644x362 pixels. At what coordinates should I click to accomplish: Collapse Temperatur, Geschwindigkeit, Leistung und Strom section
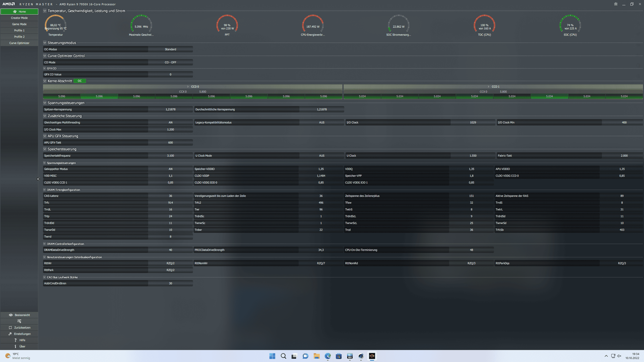tap(45, 11)
